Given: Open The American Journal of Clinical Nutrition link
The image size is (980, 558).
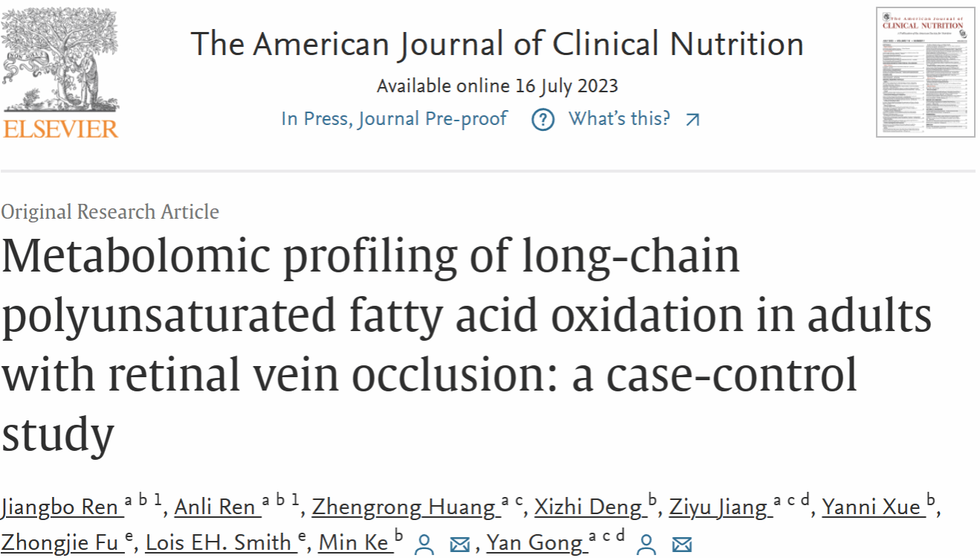Looking at the screenshot, I should pos(497,44).
